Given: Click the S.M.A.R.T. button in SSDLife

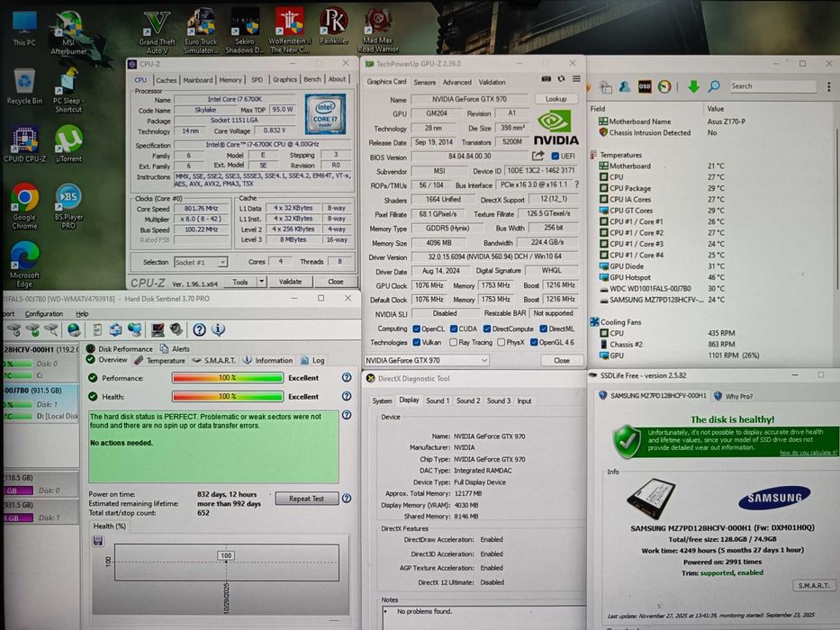Looking at the screenshot, I should coord(813,586).
